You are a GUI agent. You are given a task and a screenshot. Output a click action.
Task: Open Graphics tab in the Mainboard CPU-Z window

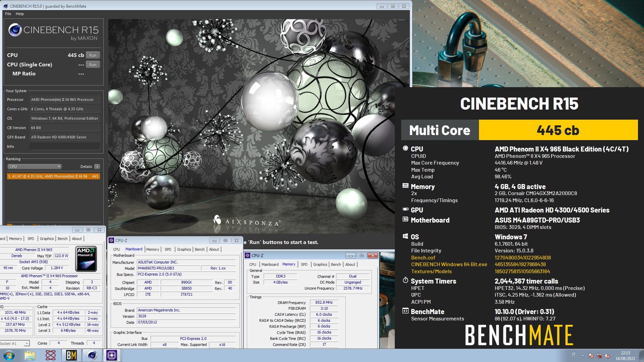click(x=184, y=249)
